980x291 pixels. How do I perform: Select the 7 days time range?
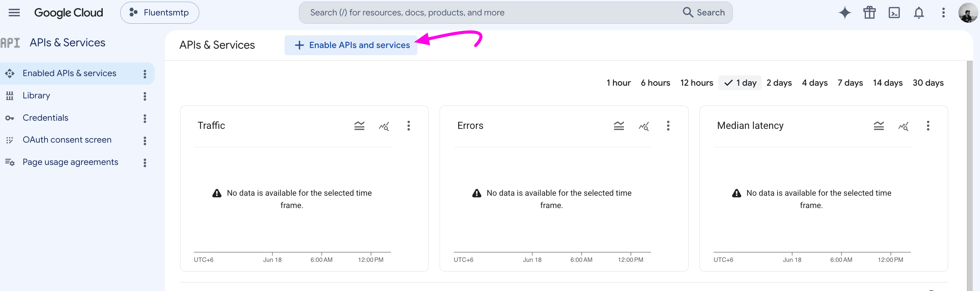tap(850, 83)
